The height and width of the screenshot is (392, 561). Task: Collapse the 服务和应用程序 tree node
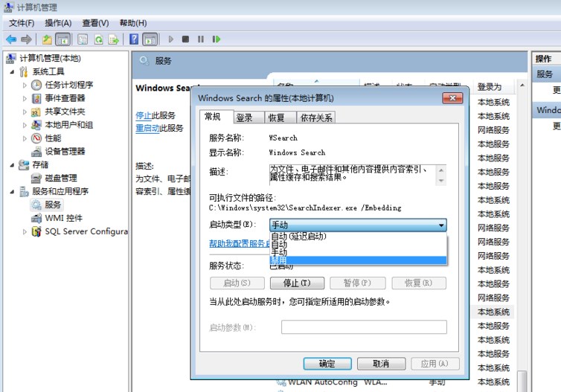12,192
